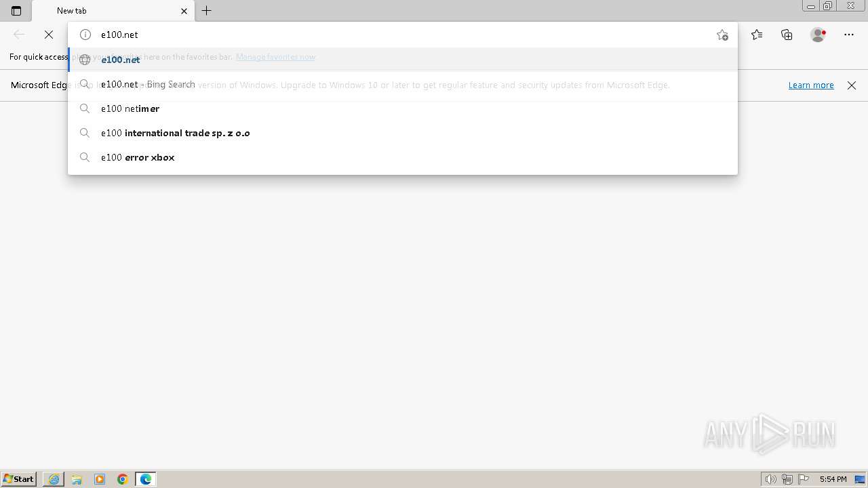Viewport: 868px width, 488px height.
Task: Click the e100.net address bar field
Action: coord(403,35)
